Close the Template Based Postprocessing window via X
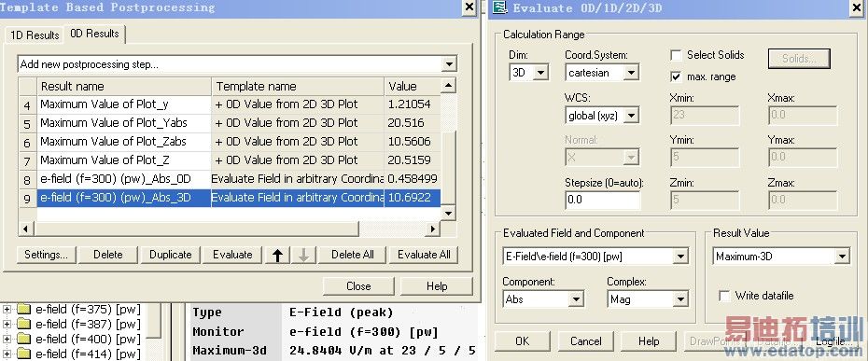The height and width of the screenshot is (361, 868). (x=469, y=7)
